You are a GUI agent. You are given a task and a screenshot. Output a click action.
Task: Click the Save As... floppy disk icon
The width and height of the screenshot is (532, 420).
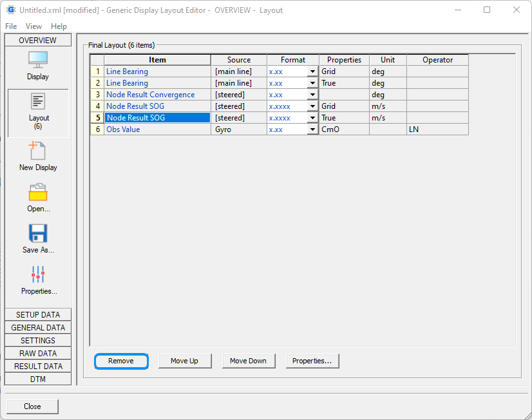[x=38, y=233]
